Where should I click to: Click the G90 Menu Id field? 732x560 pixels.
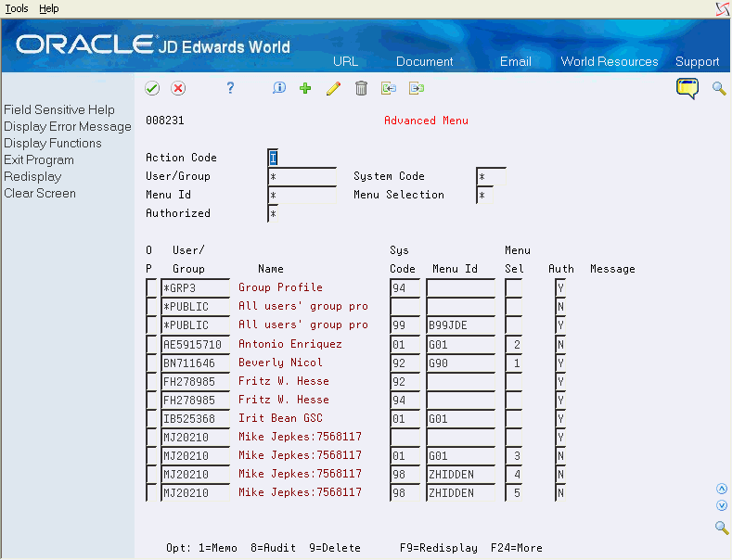tap(461, 363)
